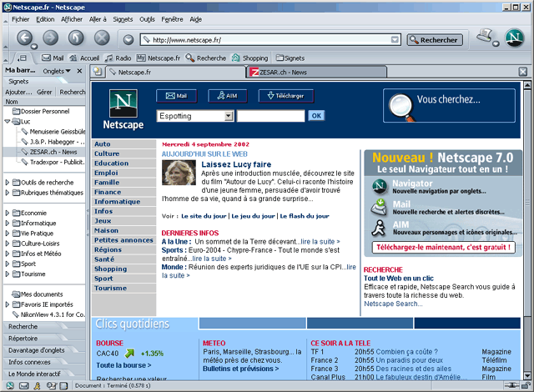Screen dimensions: 534x392
Task: Open the Menuiserie Geissbühler bookmark
Action: coord(58,131)
